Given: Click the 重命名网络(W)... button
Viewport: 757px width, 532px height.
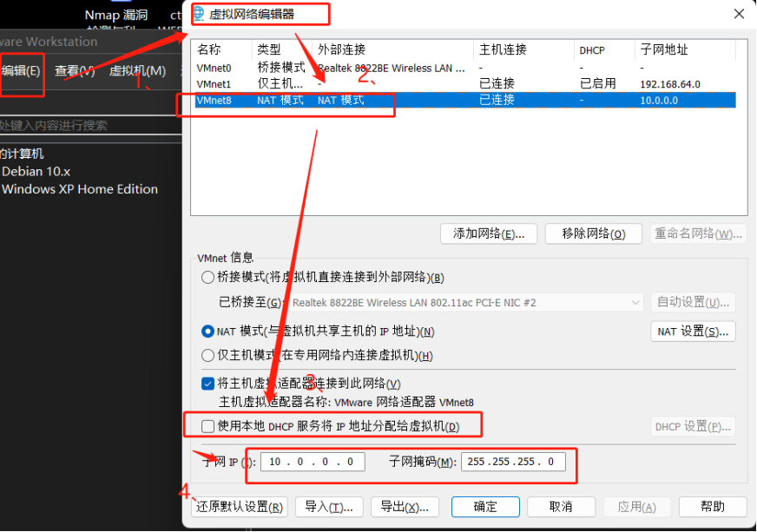Looking at the screenshot, I should tap(698, 234).
